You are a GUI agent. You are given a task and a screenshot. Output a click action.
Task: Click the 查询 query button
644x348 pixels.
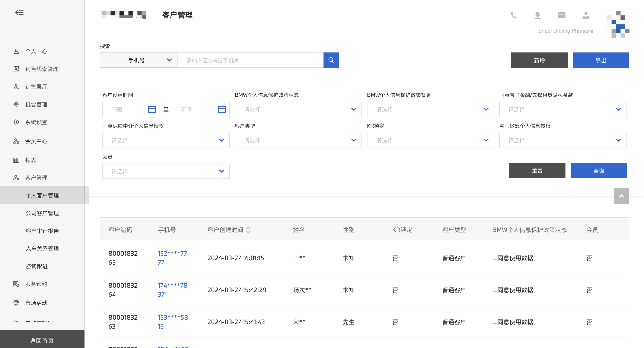point(599,171)
